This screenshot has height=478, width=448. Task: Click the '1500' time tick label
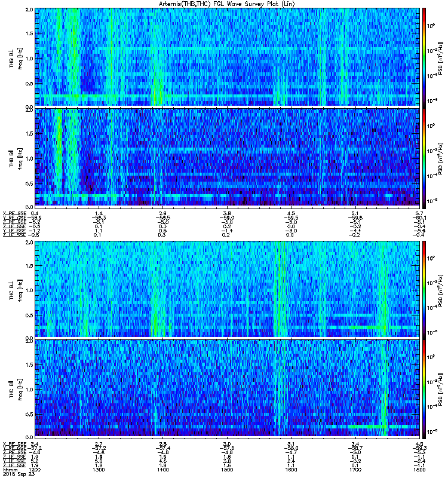pos(227,470)
